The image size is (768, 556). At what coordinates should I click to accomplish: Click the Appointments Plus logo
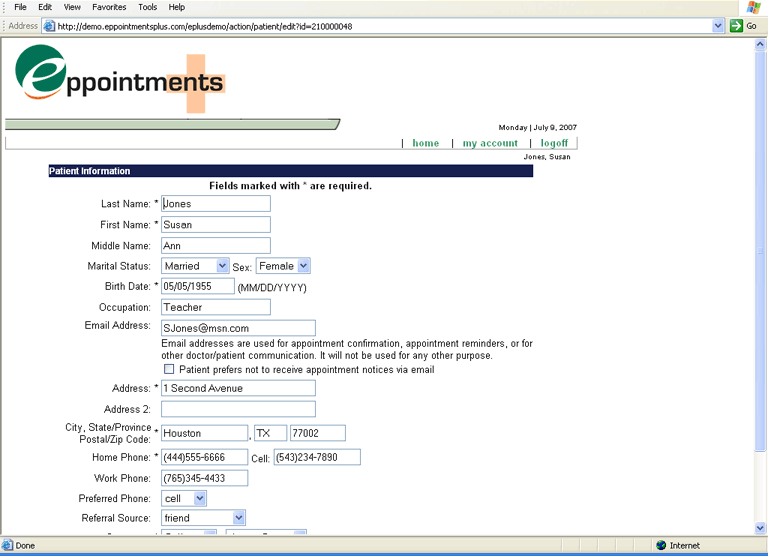tap(120, 77)
